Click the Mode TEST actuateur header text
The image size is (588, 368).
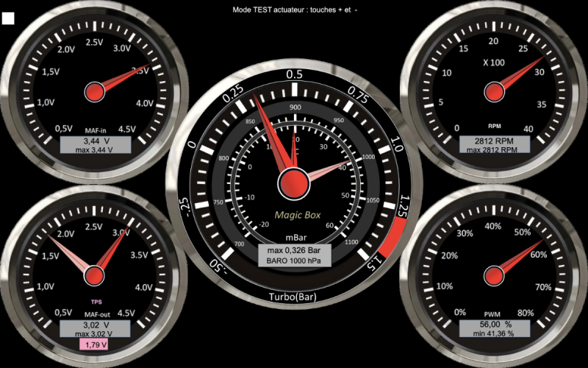[294, 11]
